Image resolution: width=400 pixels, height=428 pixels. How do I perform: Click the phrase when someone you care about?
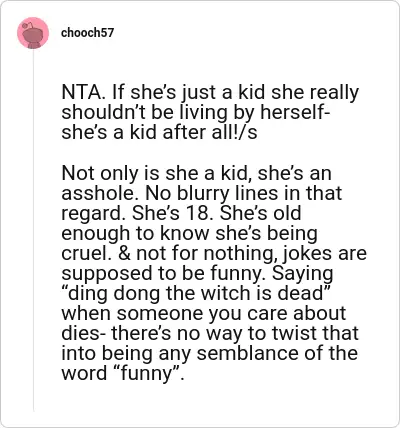click(204, 313)
